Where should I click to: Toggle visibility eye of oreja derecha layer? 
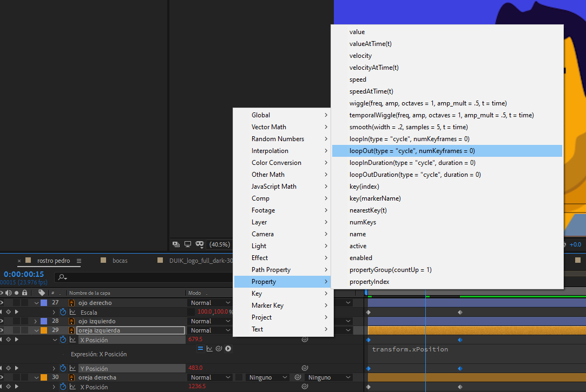click(x=2, y=377)
